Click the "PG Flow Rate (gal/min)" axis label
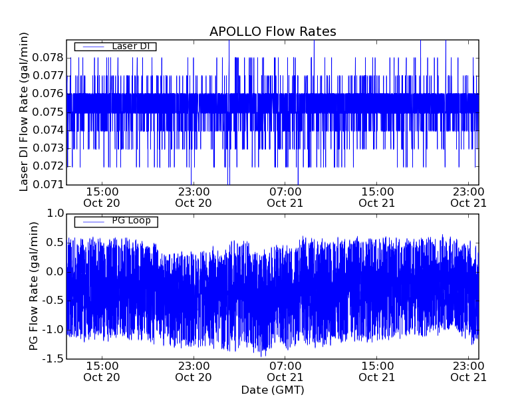The height and width of the screenshot is (399, 532). pyautogui.click(x=33, y=287)
